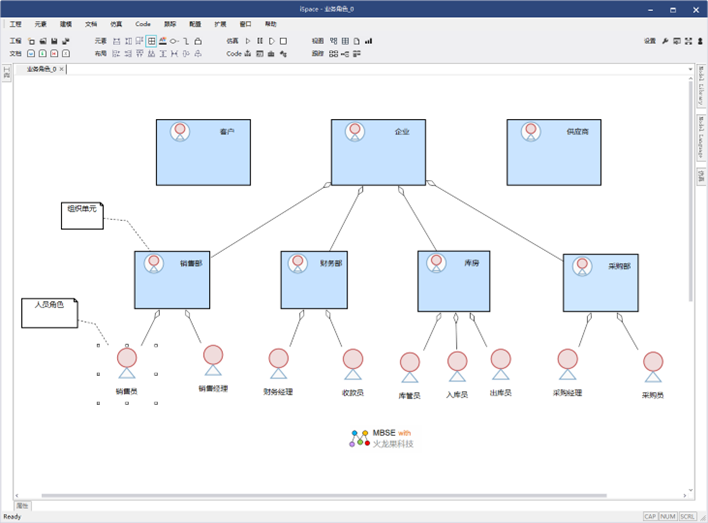Open the 文档 menu in menu bar
Screen dimensions: 708x523
click(x=91, y=24)
